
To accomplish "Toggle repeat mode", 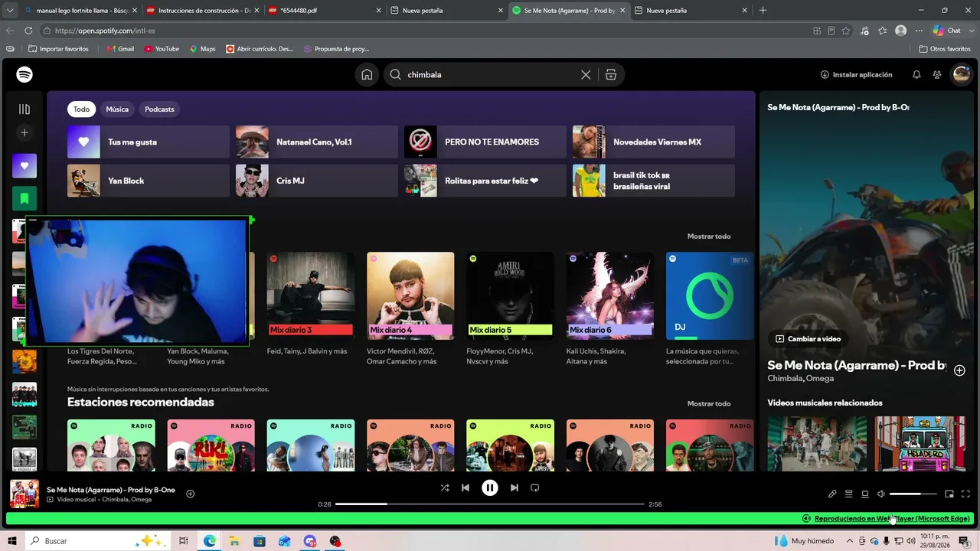I will pos(535,487).
